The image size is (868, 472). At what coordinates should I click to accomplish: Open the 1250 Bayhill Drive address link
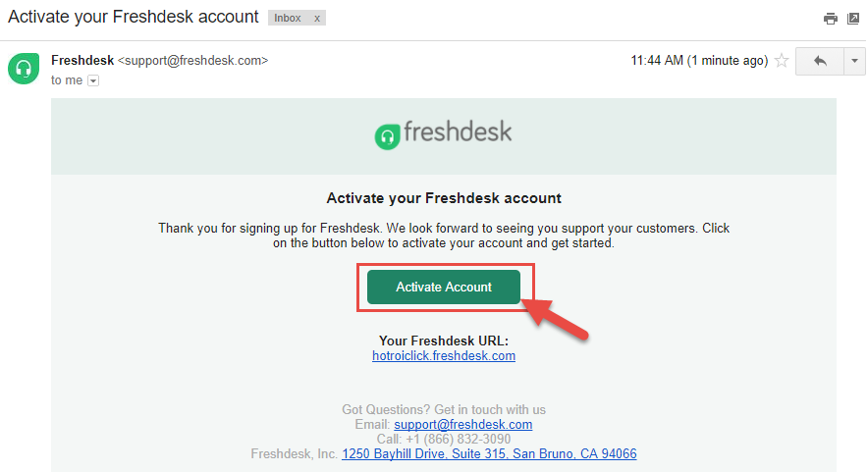489,453
